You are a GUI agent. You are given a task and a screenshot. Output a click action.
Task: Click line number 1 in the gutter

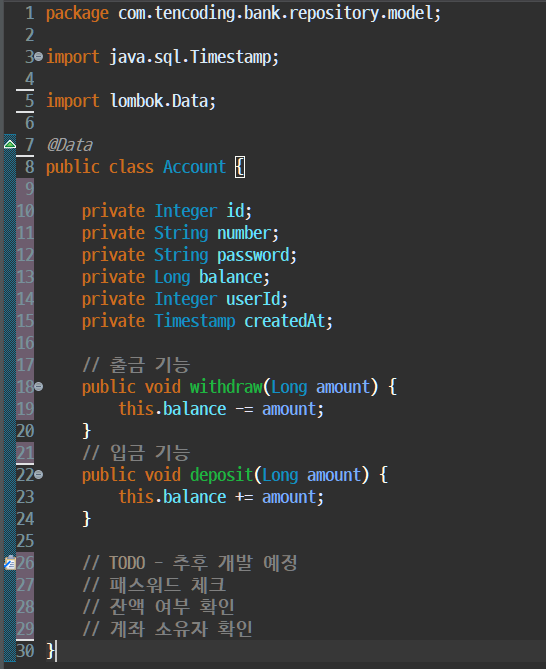point(29,13)
